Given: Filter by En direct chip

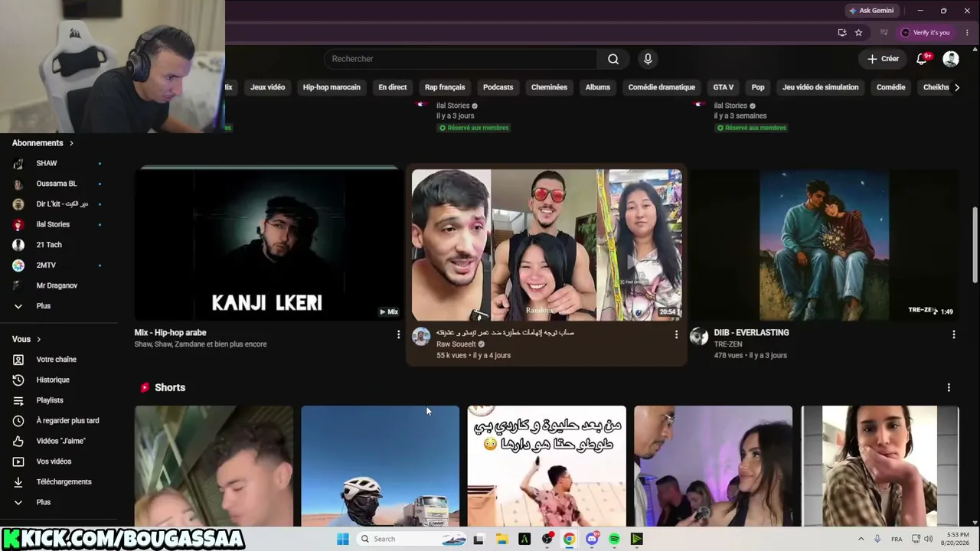Looking at the screenshot, I should [393, 87].
